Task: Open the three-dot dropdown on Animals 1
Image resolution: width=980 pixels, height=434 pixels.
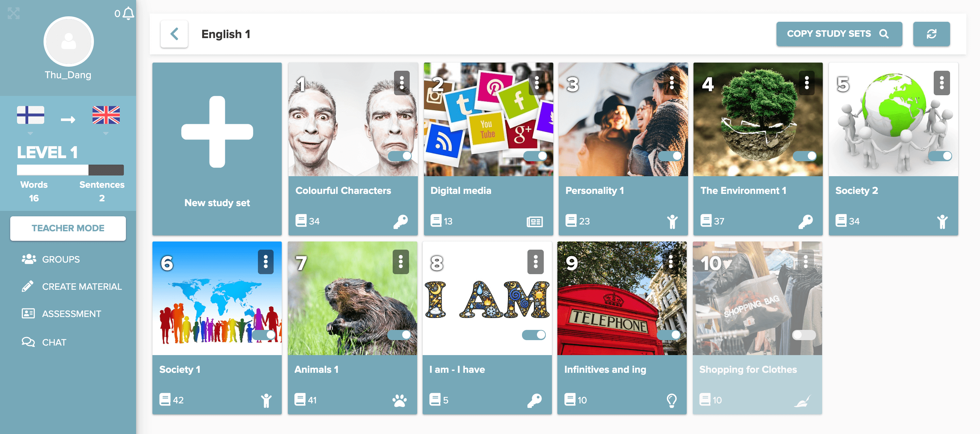Action: 401,261
